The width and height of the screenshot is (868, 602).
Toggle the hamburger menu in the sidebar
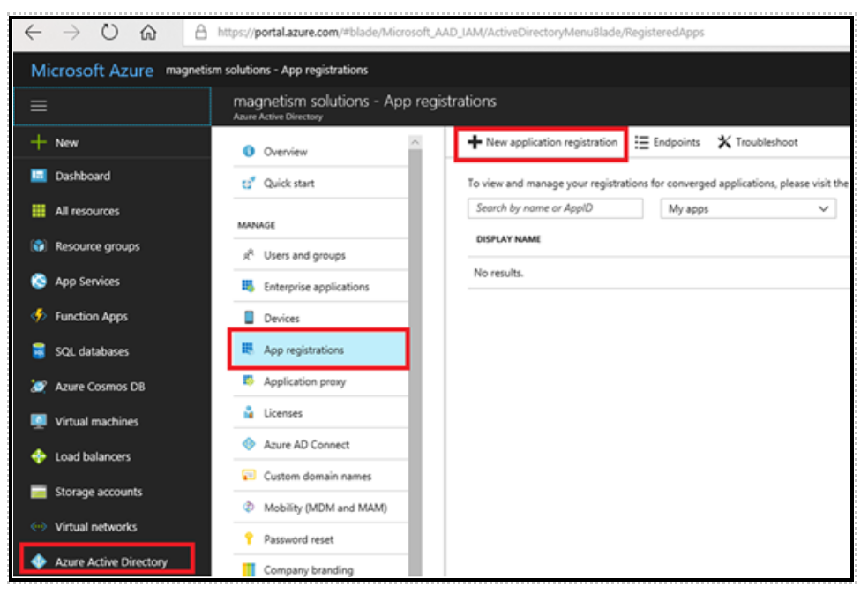(x=39, y=106)
